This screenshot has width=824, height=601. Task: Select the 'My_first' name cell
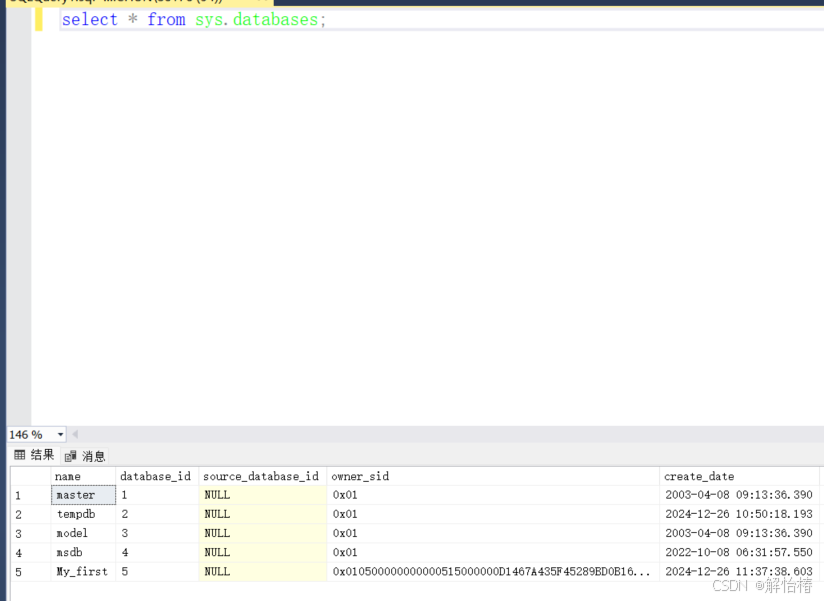tap(84, 572)
